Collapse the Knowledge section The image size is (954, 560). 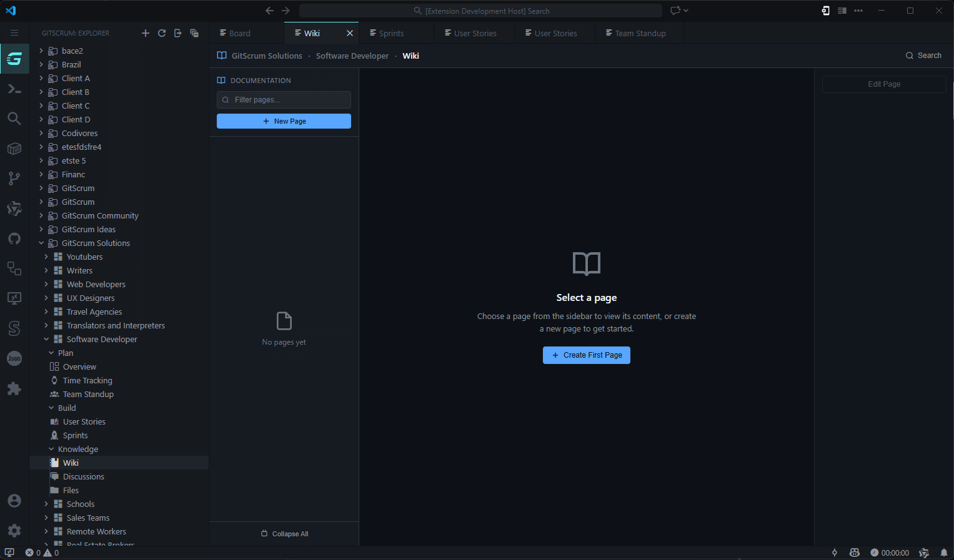pyautogui.click(x=51, y=449)
